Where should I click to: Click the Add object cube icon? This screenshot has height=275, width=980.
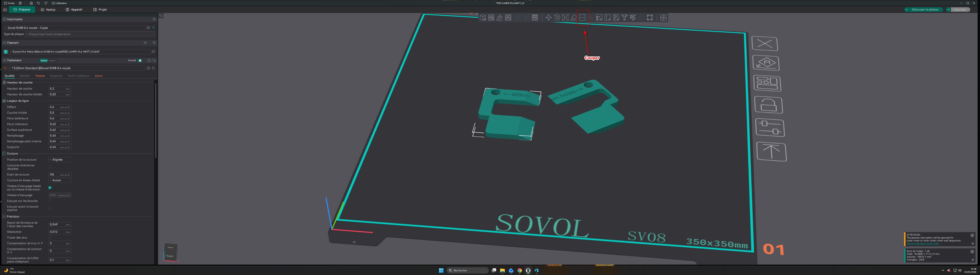point(482,18)
